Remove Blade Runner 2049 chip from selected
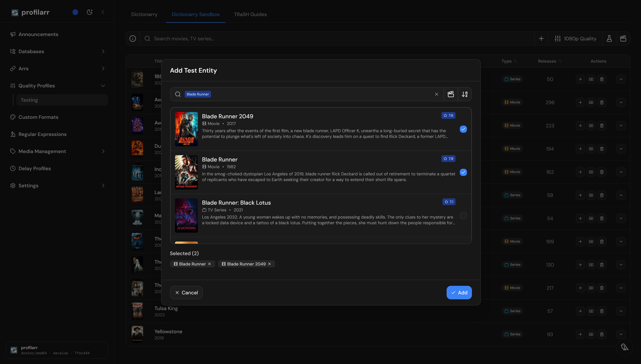Viewport: 641px width, 364px height. [x=269, y=264]
